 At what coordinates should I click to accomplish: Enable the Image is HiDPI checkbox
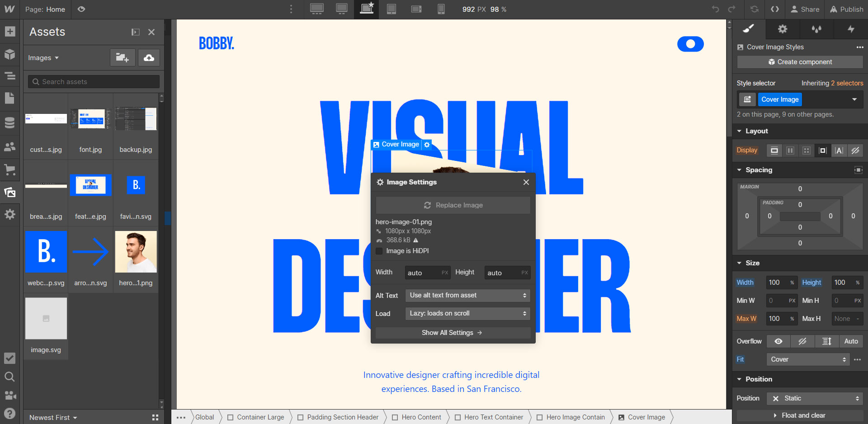379,251
